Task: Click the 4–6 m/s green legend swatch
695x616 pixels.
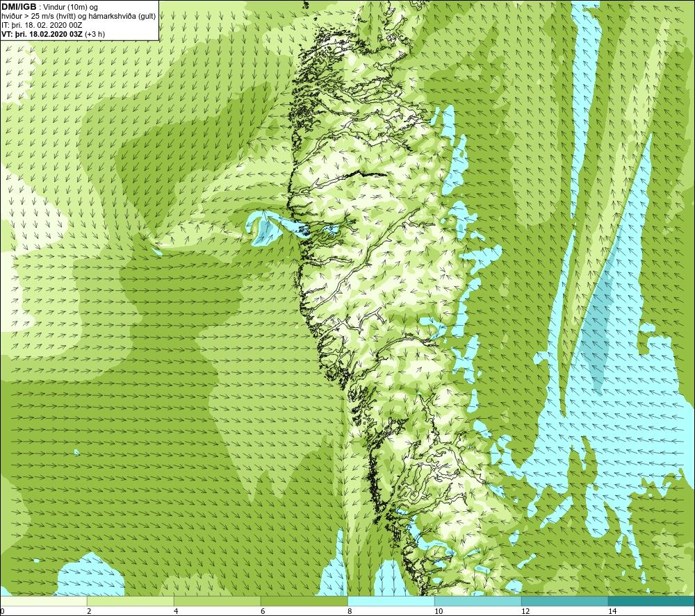Action: point(217,601)
